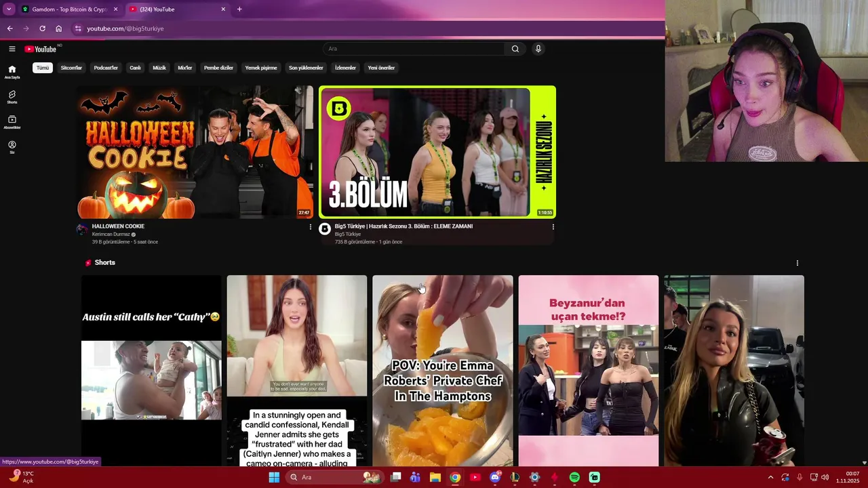Select the Müzik filter chip
This screenshot has width=868, height=488.
[159, 68]
